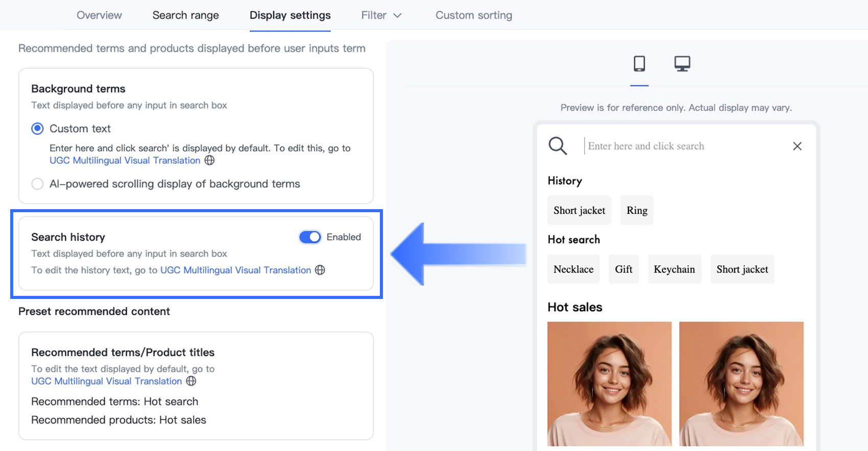
Task: Click the magnifier search icon in preview
Action: (x=558, y=146)
